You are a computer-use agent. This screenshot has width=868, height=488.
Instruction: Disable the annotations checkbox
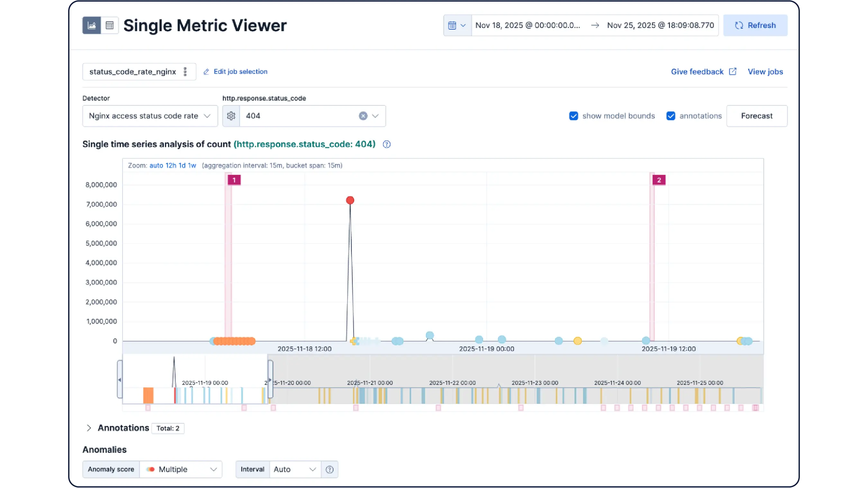(x=671, y=116)
